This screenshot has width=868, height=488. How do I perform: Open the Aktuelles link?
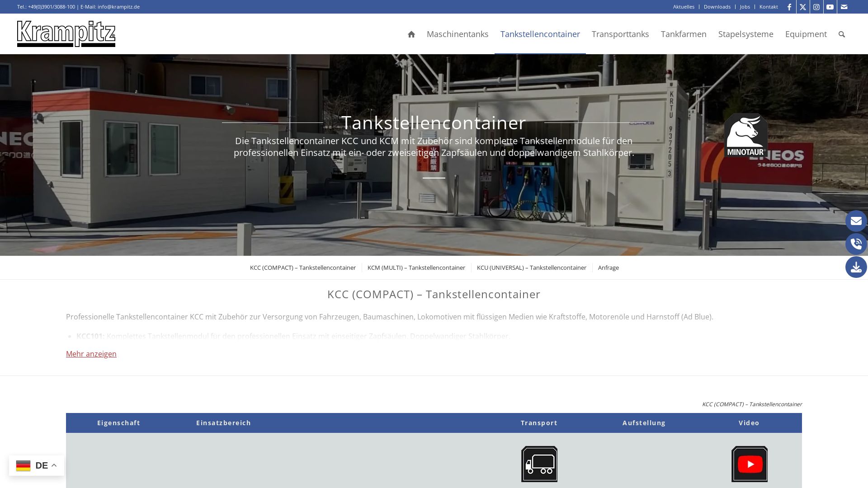[684, 7]
